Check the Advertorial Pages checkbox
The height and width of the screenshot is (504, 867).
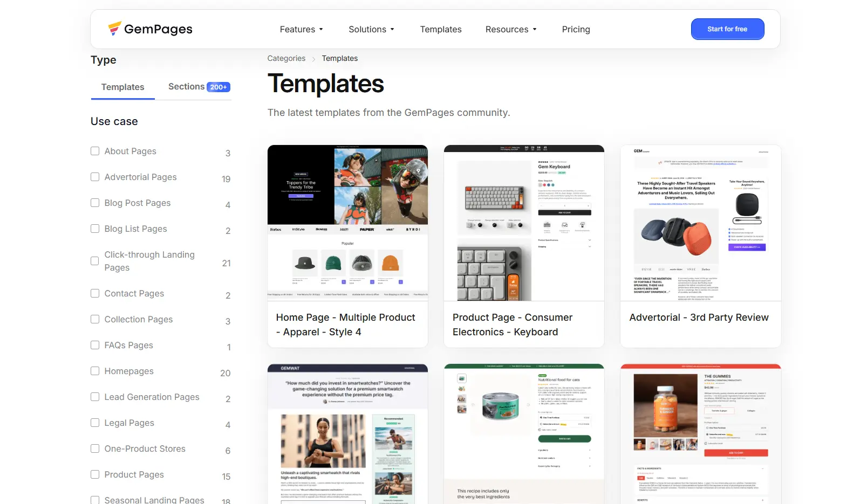(x=95, y=177)
